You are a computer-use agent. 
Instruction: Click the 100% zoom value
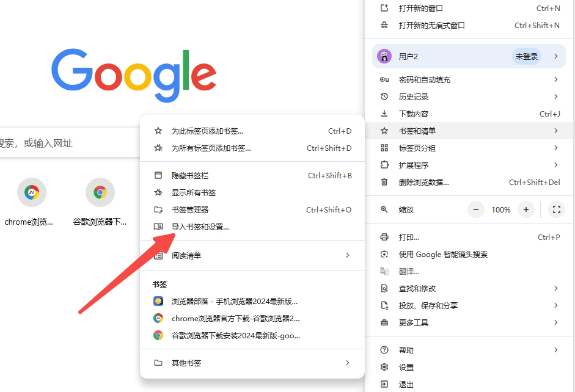coord(501,210)
